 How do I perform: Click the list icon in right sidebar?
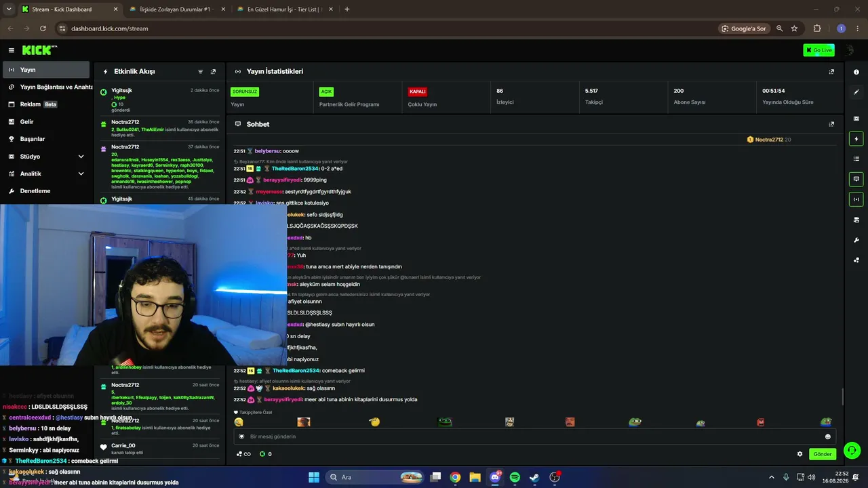(856, 159)
